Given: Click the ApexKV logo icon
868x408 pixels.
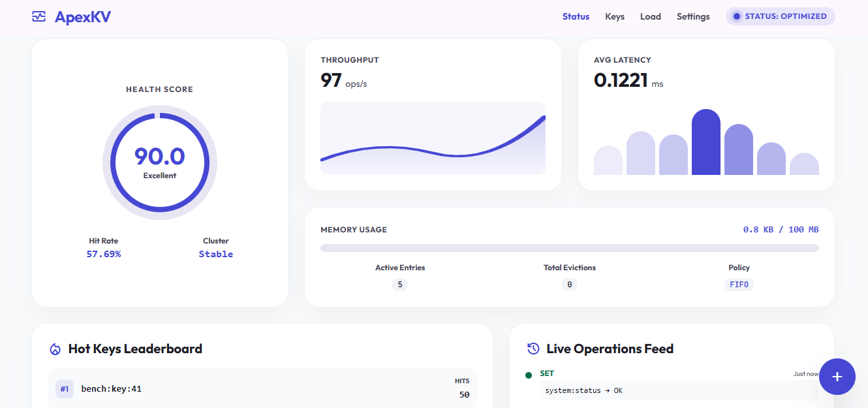Looking at the screenshot, I should pyautogui.click(x=39, y=17).
